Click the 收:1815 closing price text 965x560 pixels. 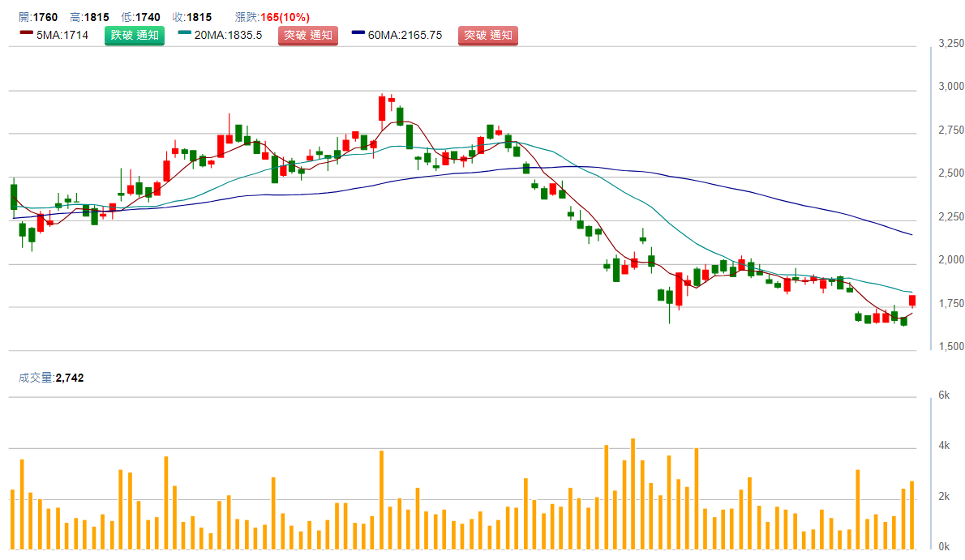pos(192,17)
